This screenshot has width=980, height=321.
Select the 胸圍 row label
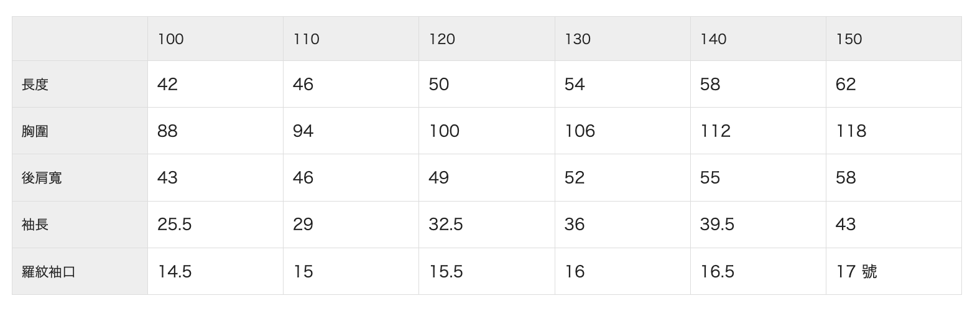coord(35,131)
